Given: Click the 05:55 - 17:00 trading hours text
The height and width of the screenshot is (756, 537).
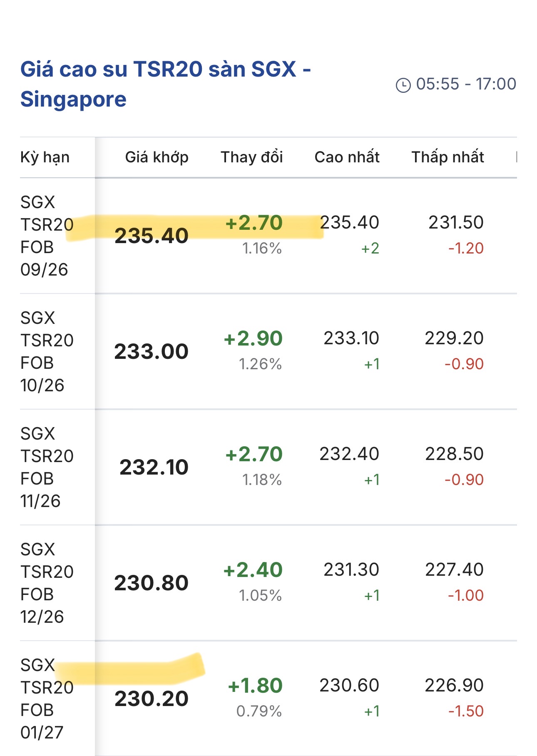Looking at the screenshot, I should 466,84.
